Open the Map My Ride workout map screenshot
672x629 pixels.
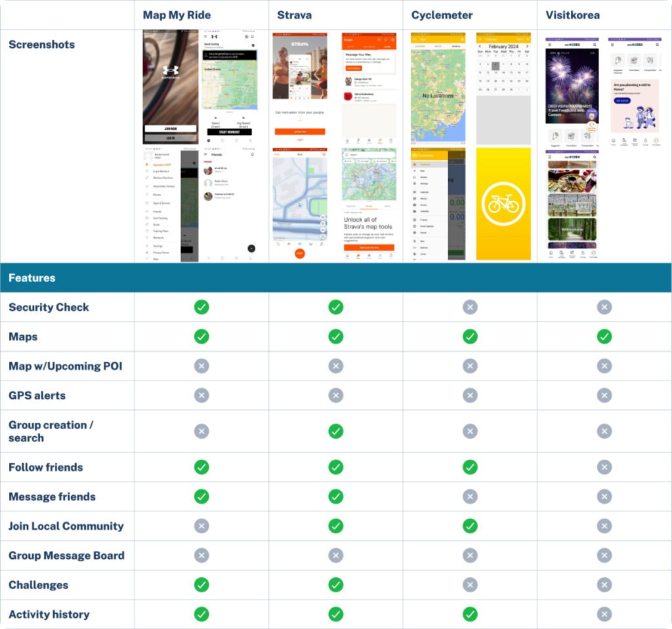230,87
